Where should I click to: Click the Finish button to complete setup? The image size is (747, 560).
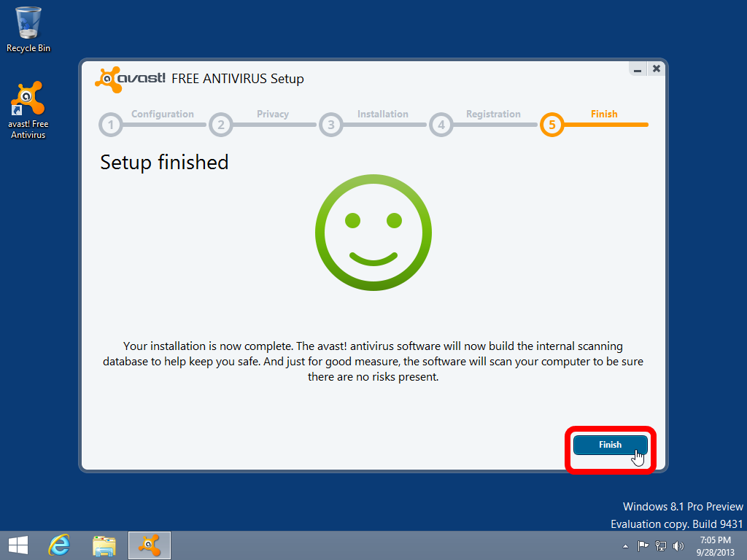[610, 445]
